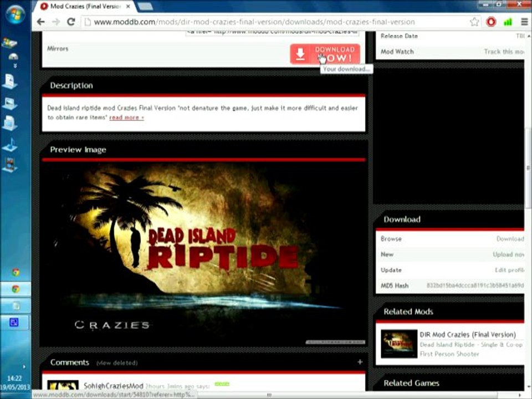The image size is (532, 399).
Task: Click the 'Mirrors' label
Action: (58, 49)
